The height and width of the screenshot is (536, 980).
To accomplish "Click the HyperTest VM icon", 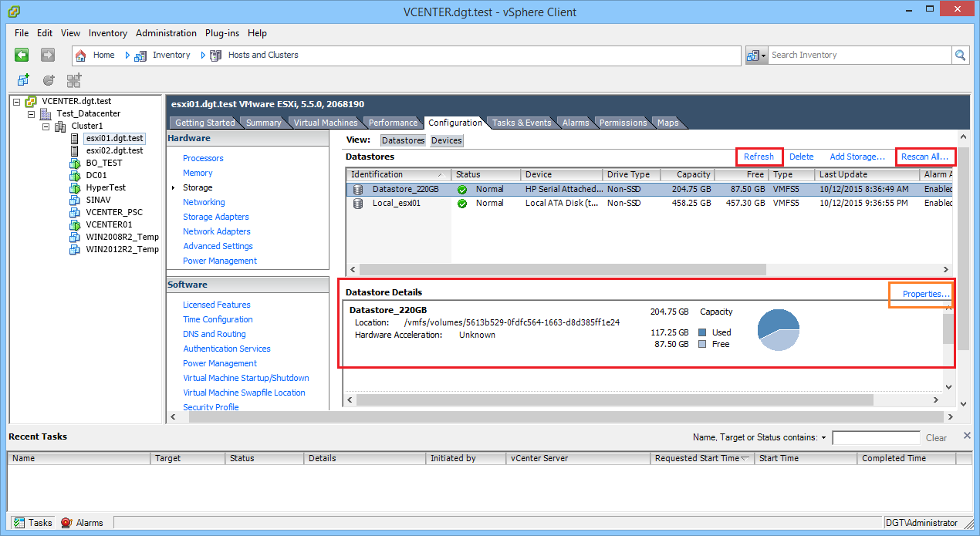I will coord(75,187).
